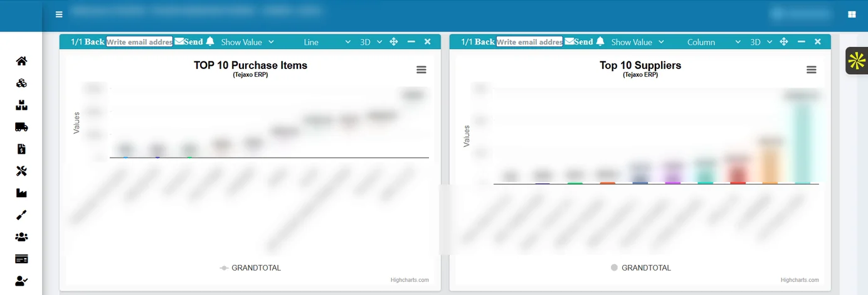Viewport: 868px width, 295px height.
Task: Click the bell icon in Purchase Items panel
Action: (210, 41)
